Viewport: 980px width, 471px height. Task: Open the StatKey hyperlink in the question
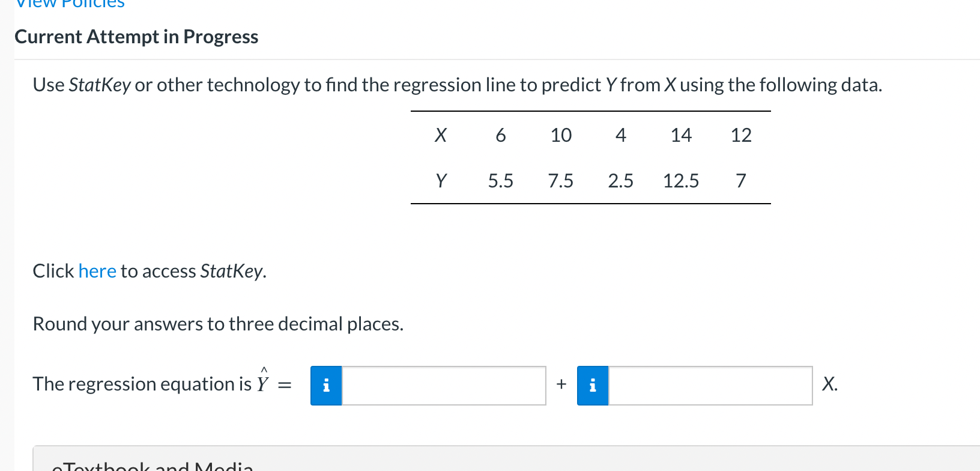(97, 271)
